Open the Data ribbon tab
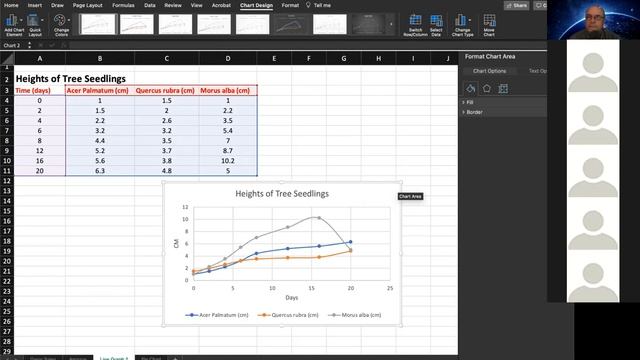 150,5
